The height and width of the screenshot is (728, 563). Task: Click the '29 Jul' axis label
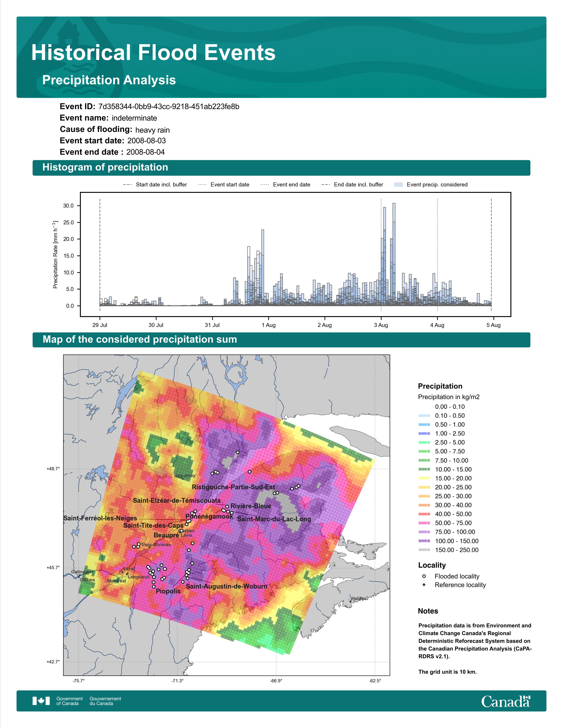click(100, 325)
